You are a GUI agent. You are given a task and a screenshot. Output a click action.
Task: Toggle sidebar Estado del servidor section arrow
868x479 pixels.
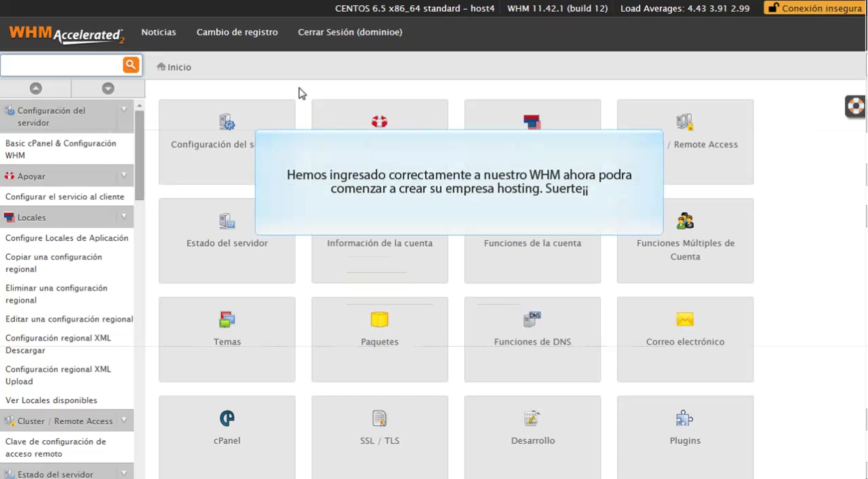(124, 473)
